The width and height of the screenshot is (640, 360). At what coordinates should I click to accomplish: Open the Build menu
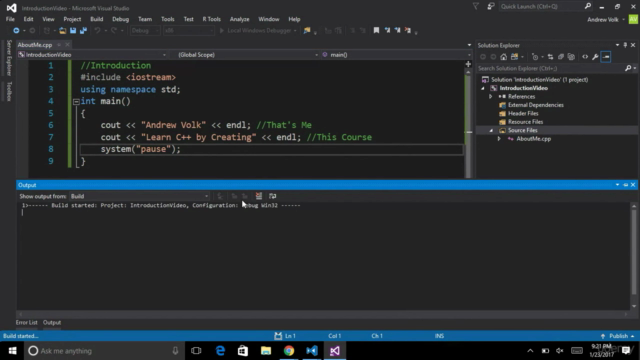(x=97, y=19)
